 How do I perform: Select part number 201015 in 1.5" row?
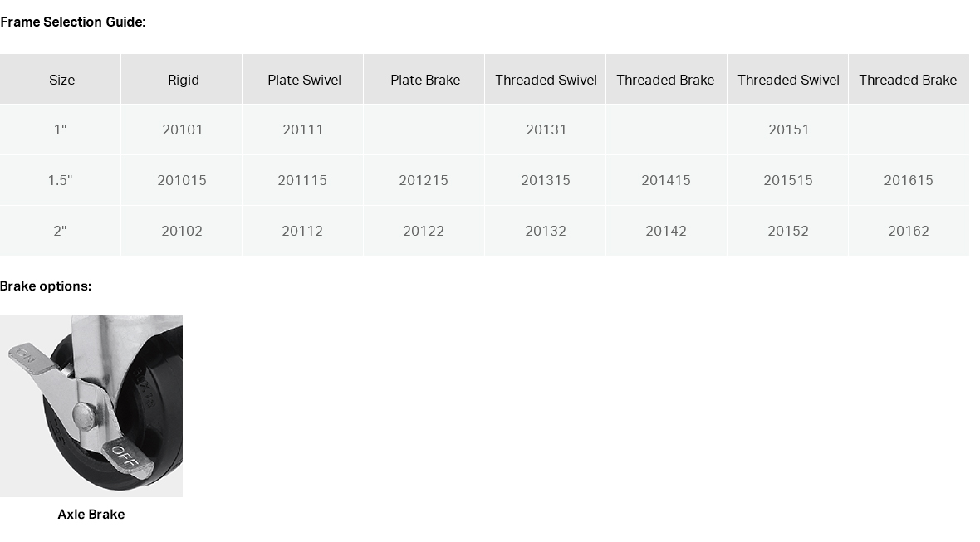182,180
